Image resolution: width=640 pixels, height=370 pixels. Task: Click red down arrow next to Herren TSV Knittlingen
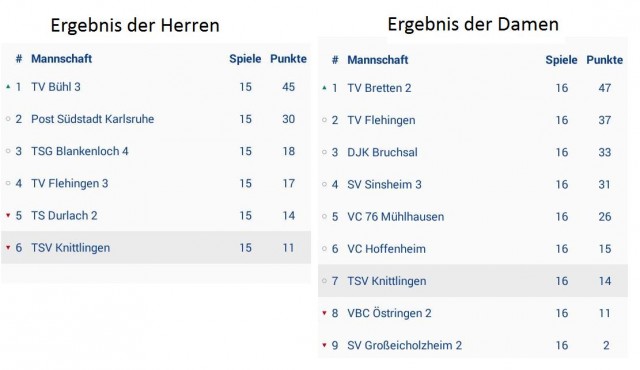8,247
